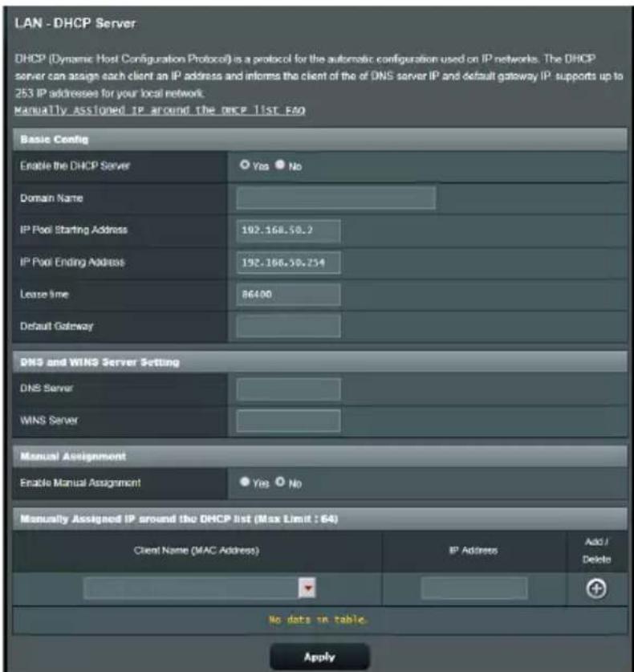Click the IP Address column header
Screen dimensions: 634x672
click(x=473, y=550)
